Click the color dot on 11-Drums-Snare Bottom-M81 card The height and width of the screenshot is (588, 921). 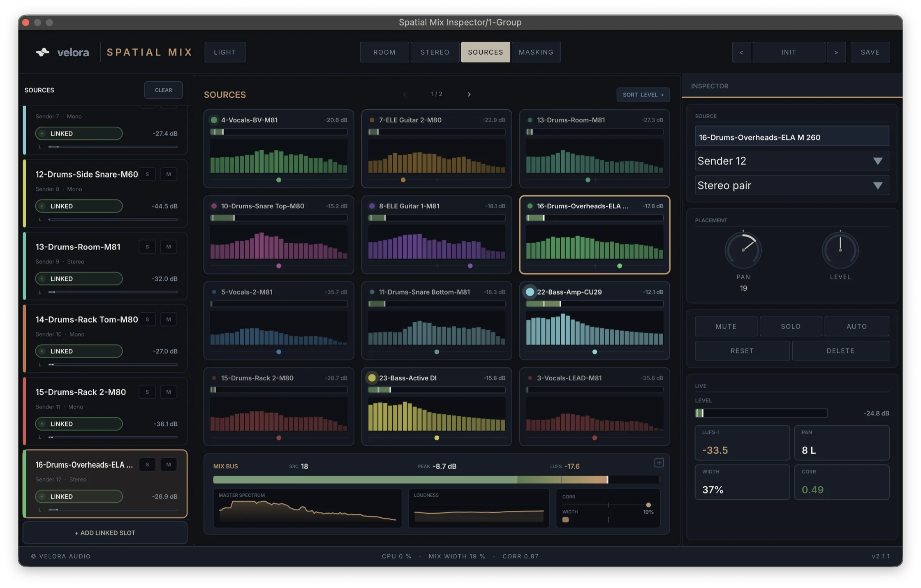tap(372, 292)
